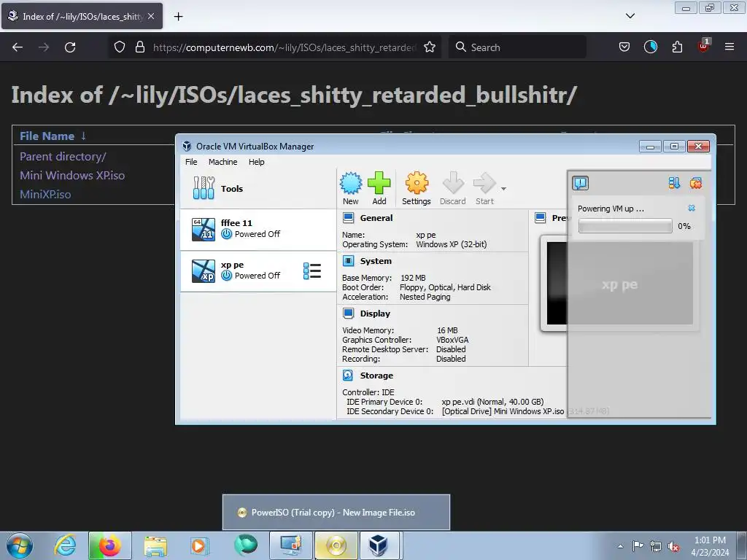This screenshot has width=747, height=560.
Task: Close the Index of browser tab
Action: tap(151, 16)
